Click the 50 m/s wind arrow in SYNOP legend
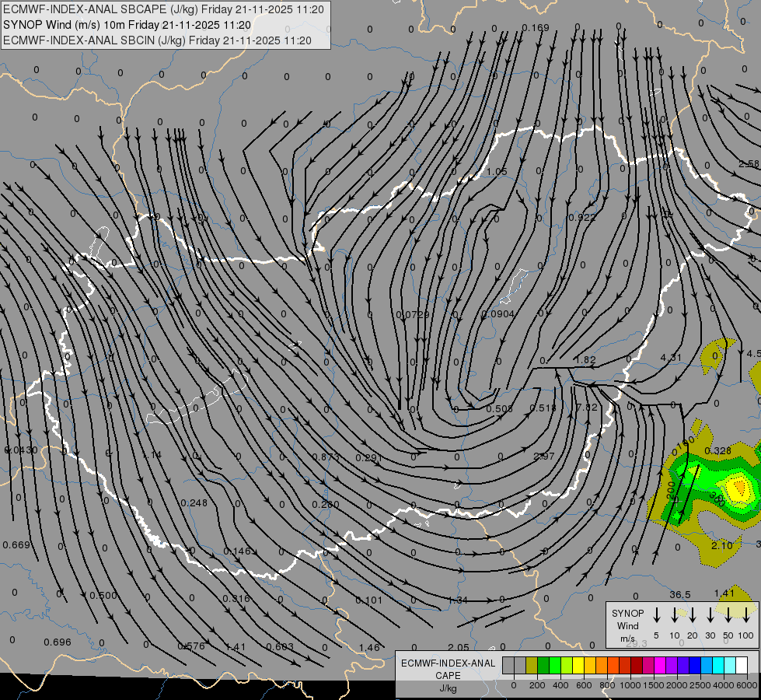The image size is (761, 700). tap(728, 614)
